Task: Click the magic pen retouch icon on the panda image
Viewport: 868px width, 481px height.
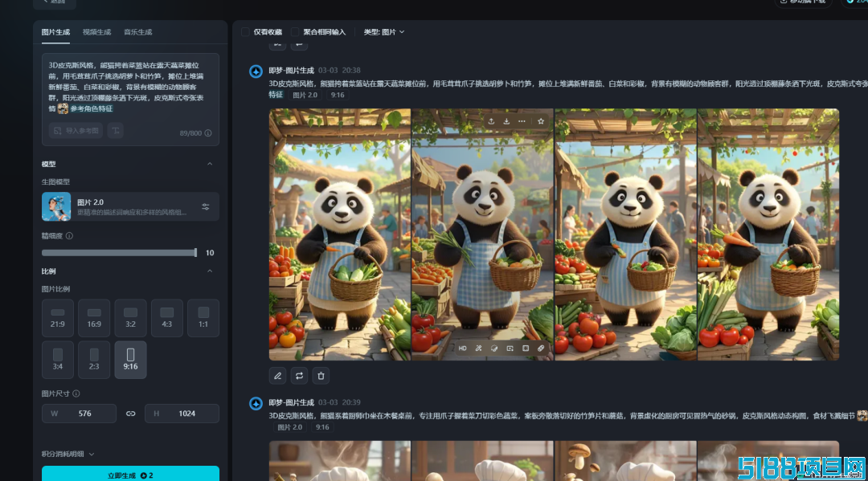Action: (479, 349)
